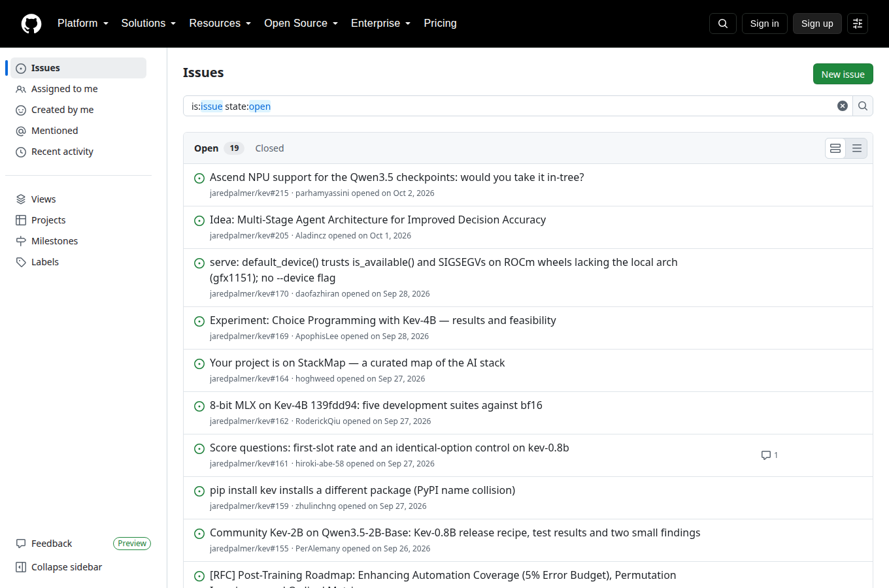Click the Milestones signpost icon
Image resolution: width=889 pixels, height=588 pixels.
tap(21, 241)
